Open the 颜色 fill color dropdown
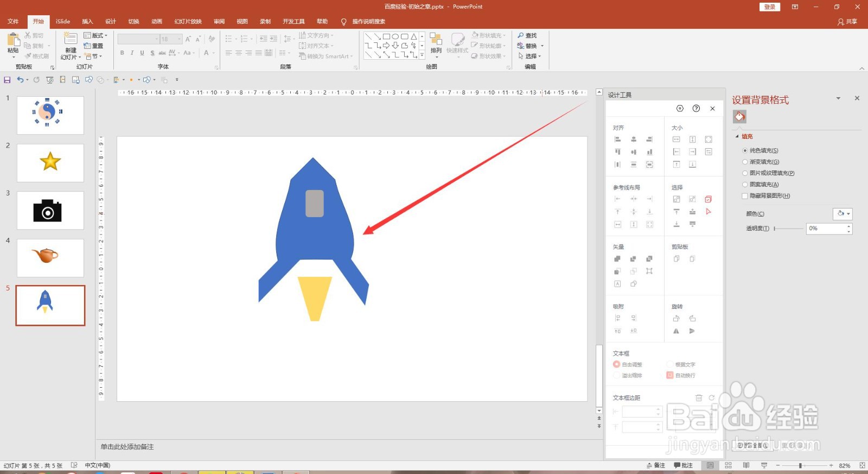Screen dimensions: 868x474 843,214
